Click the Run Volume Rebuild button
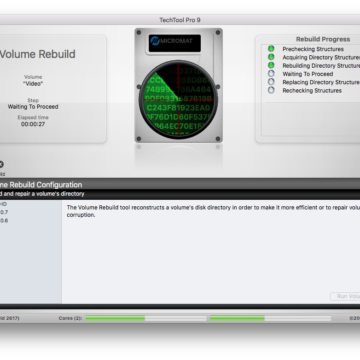 click(345, 296)
